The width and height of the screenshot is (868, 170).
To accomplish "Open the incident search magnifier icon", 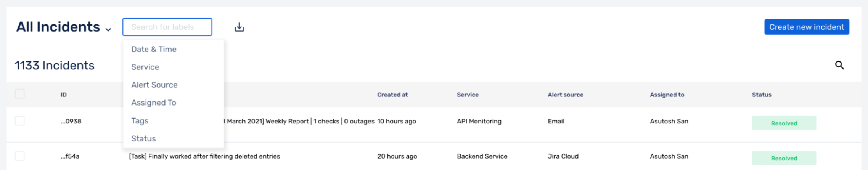I will pyautogui.click(x=839, y=65).
